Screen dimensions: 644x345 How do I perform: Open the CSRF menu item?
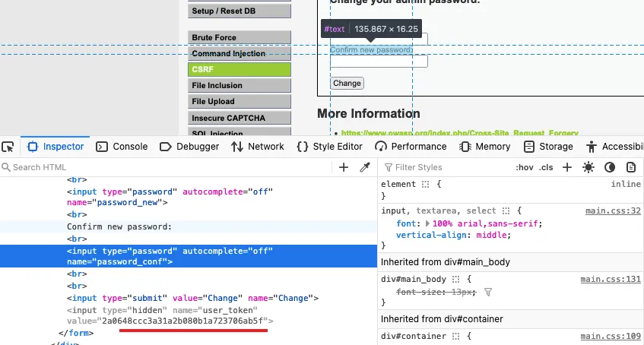(x=240, y=69)
